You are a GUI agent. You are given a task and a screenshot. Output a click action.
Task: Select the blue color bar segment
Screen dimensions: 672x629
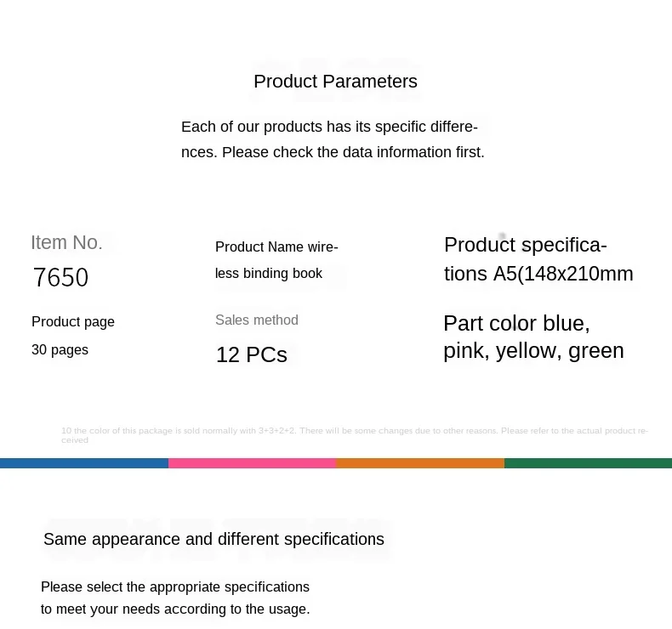(84, 463)
